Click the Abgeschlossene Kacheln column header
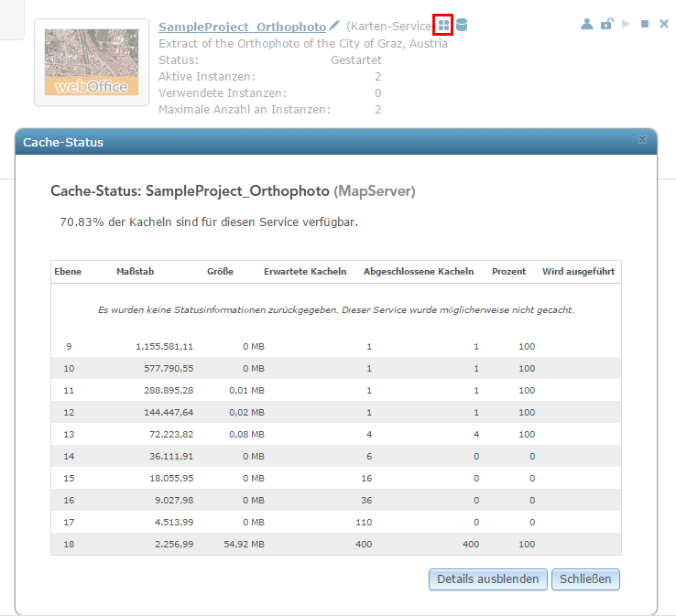 tap(419, 271)
